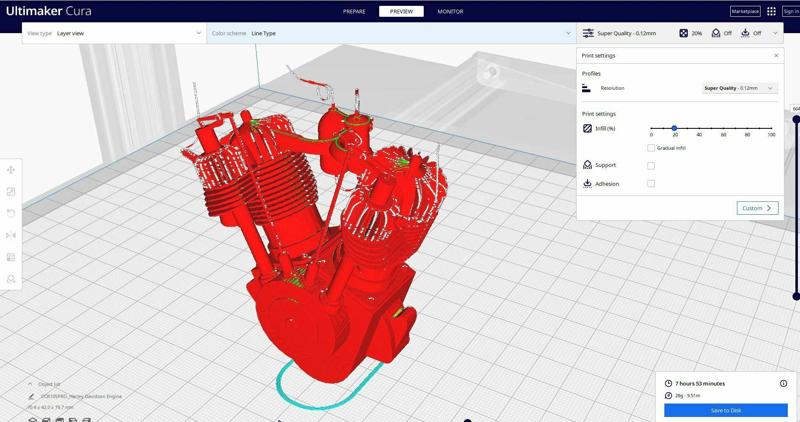
Task: Select the Mirror tool in left toolbar
Action: (11, 235)
